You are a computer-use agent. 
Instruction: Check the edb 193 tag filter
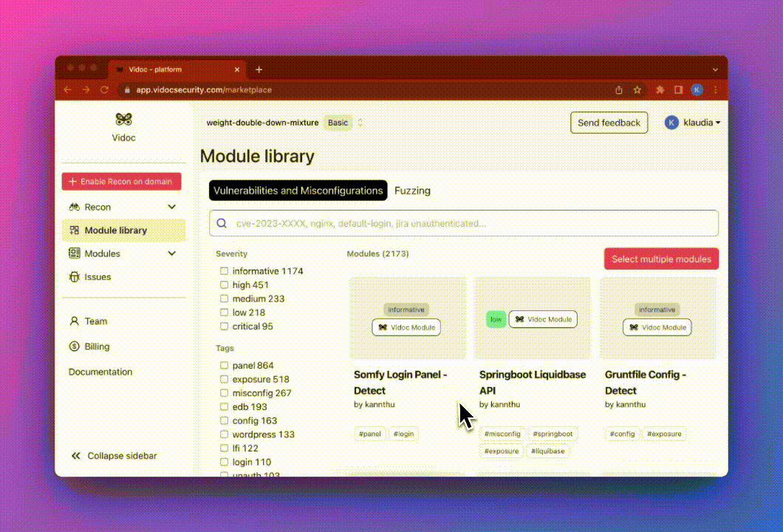point(225,406)
